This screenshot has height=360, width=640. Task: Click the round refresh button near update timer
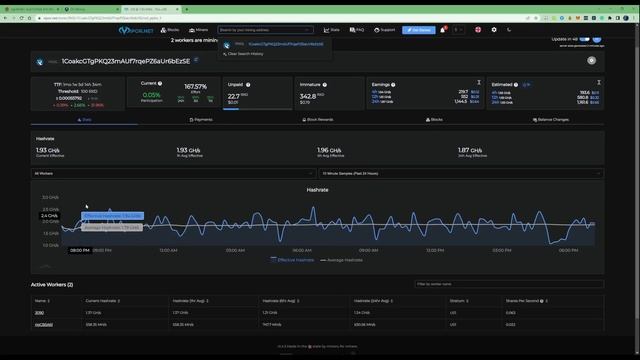coord(597,39)
